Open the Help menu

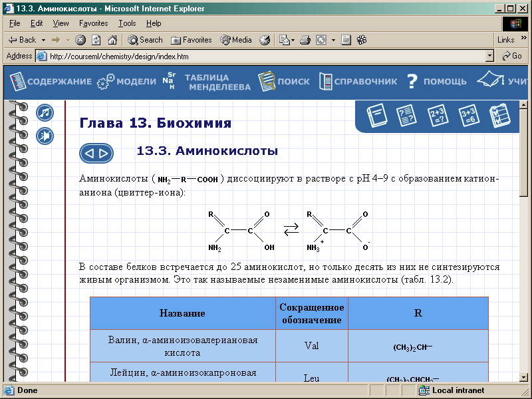pyautogui.click(x=154, y=23)
